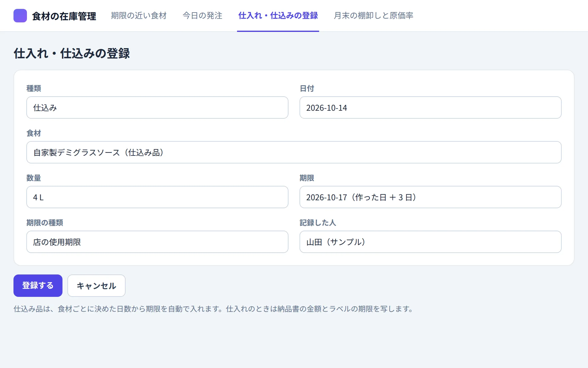Viewport: 588px width, 368px height.
Task: Select the 仕入れ・仕込みの登録 tab
Action: [278, 16]
